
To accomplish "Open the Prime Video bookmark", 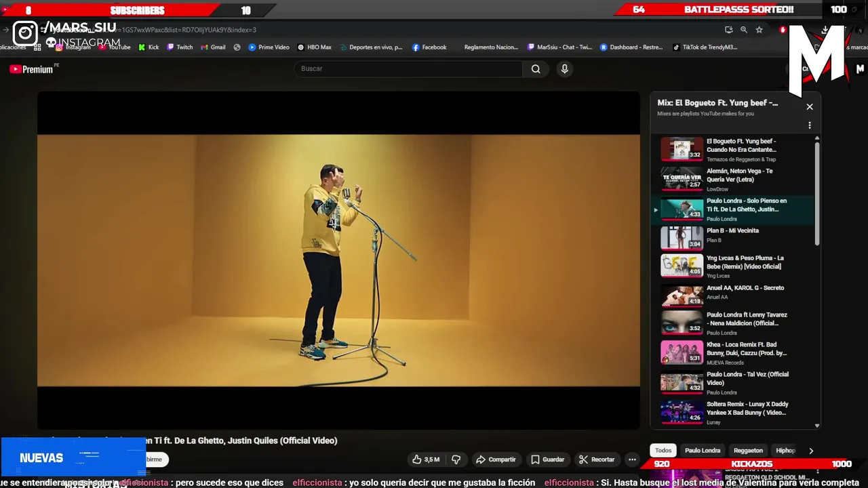I will [x=269, y=47].
